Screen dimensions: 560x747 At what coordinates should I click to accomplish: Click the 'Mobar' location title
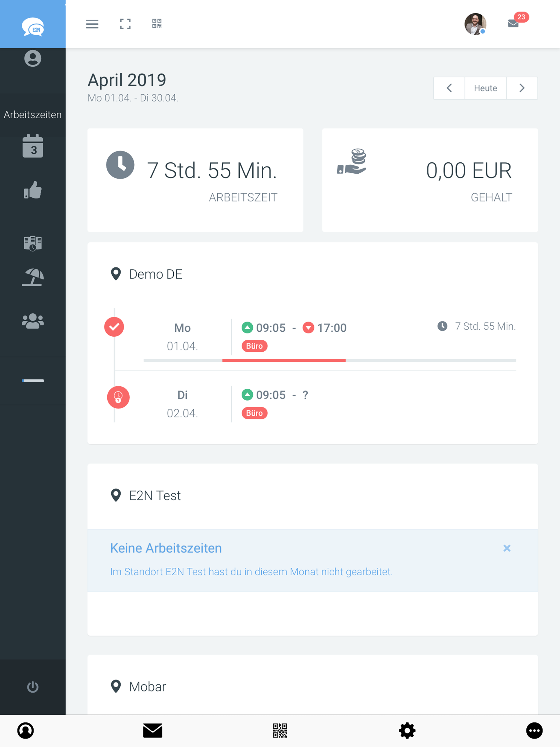tap(148, 687)
